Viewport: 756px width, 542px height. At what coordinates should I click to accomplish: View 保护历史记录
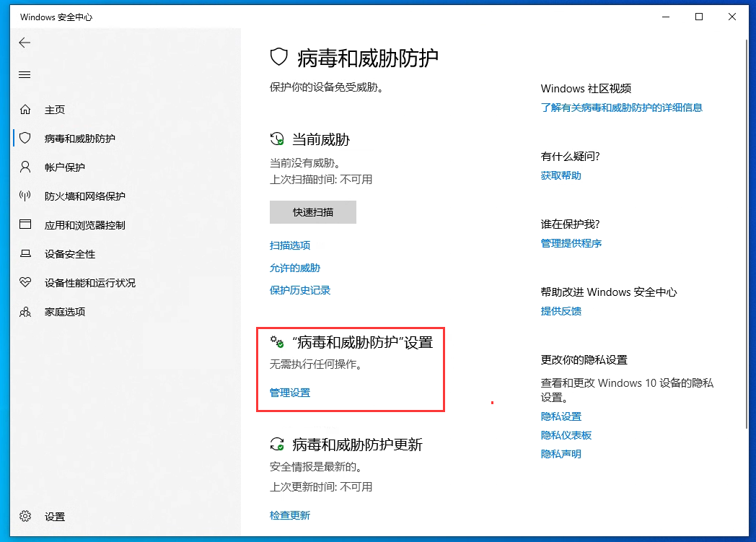click(x=300, y=290)
